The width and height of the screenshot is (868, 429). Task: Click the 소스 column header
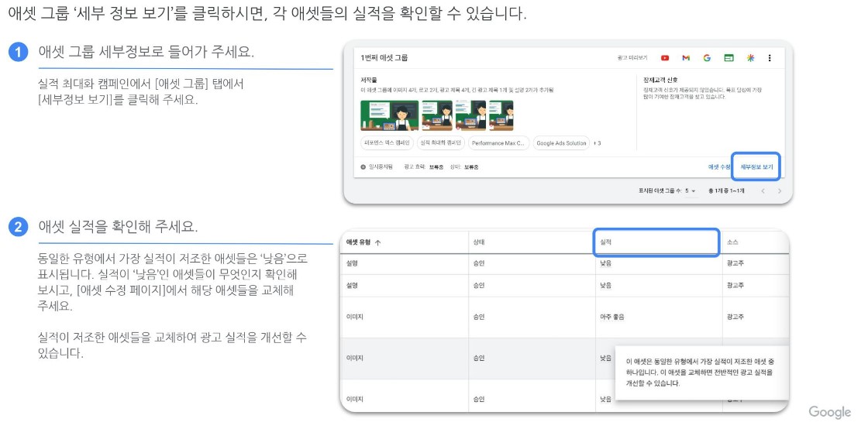[x=733, y=242]
